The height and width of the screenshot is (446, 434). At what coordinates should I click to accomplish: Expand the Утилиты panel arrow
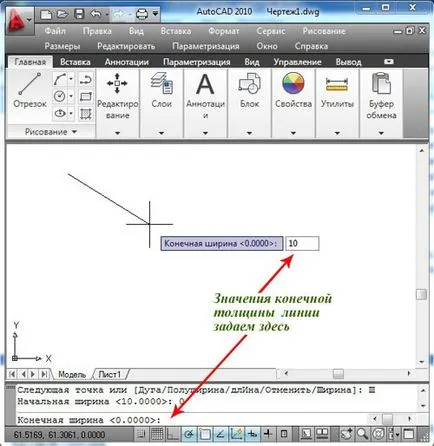coord(337,133)
